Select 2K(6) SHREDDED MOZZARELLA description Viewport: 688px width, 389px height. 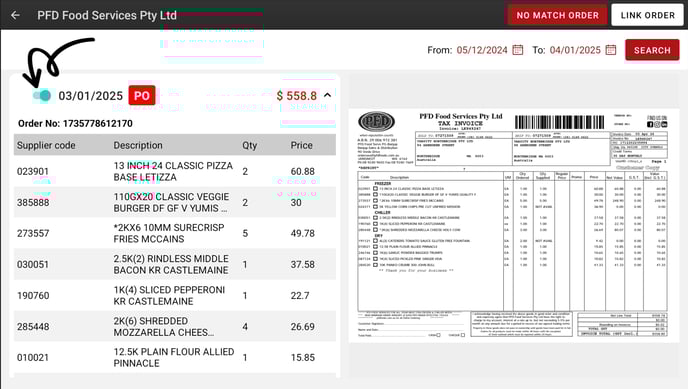click(x=164, y=327)
